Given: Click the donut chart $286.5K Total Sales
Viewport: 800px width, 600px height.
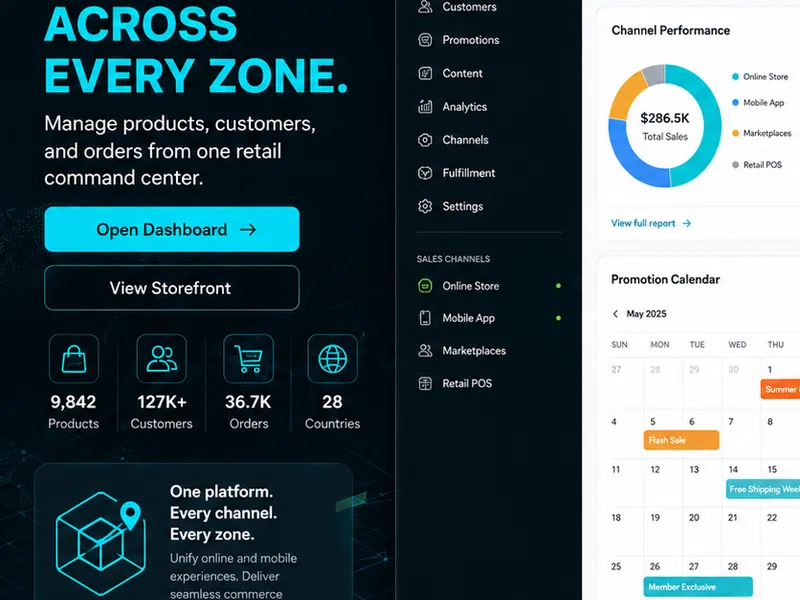Looking at the screenshot, I should click(x=665, y=126).
